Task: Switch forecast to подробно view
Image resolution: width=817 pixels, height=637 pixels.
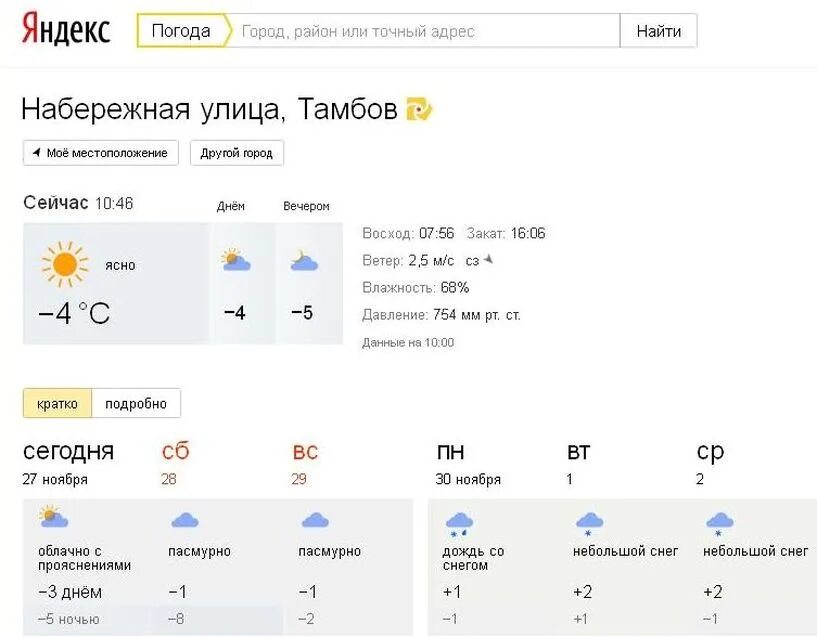Action: click(136, 403)
